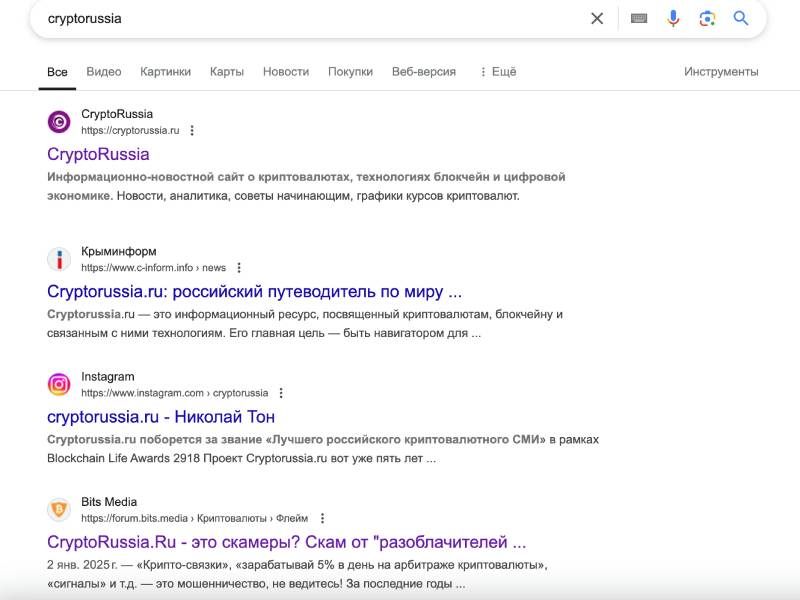Start voice search with microphone icon
Image resolution: width=800 pixels, height=600 pixels.
(673, 18)
